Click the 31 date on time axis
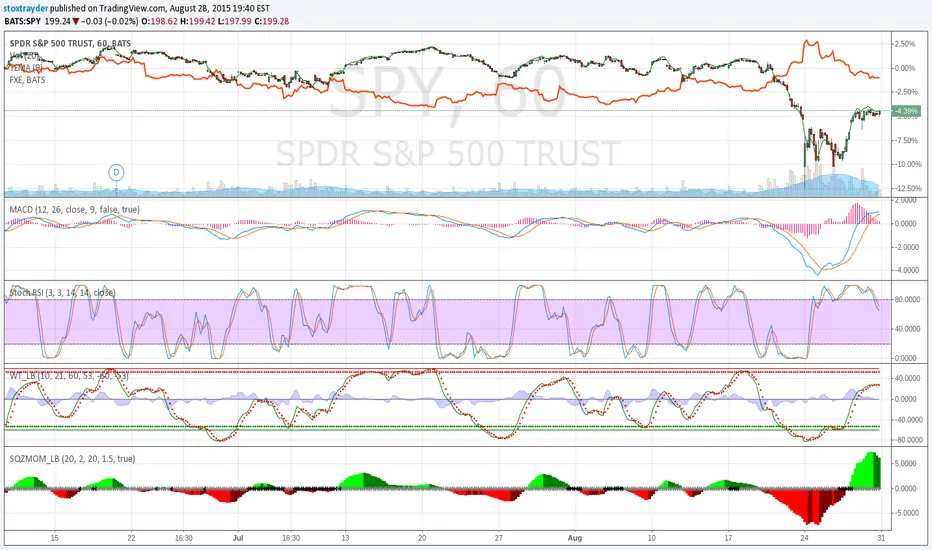The width and height of the screenshot is (932, 550). 881,538
